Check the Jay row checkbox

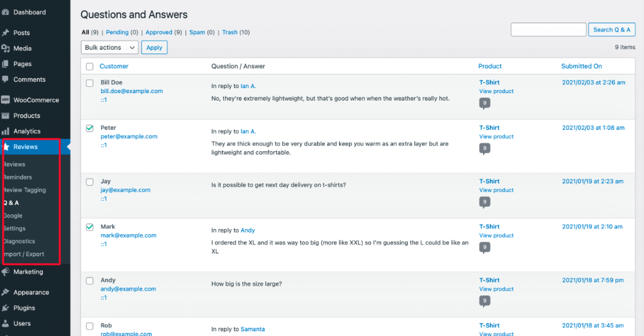click(x=89, y=182)
